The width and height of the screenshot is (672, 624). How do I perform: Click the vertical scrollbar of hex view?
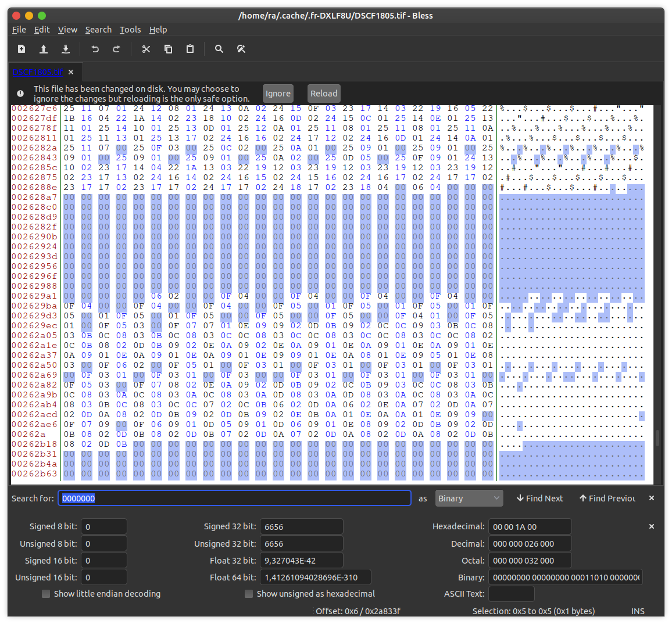pyautogui.click(x=657, y=439)
